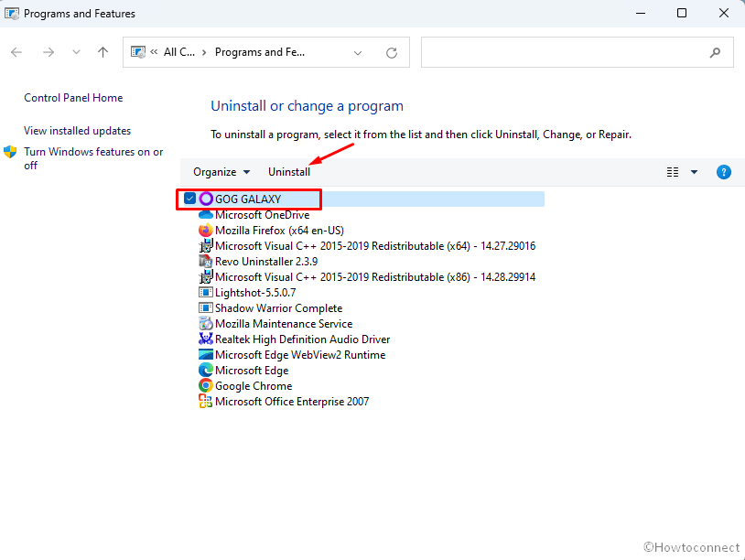
Task: Open help with the blue question icon
Action: coord(723,172)
